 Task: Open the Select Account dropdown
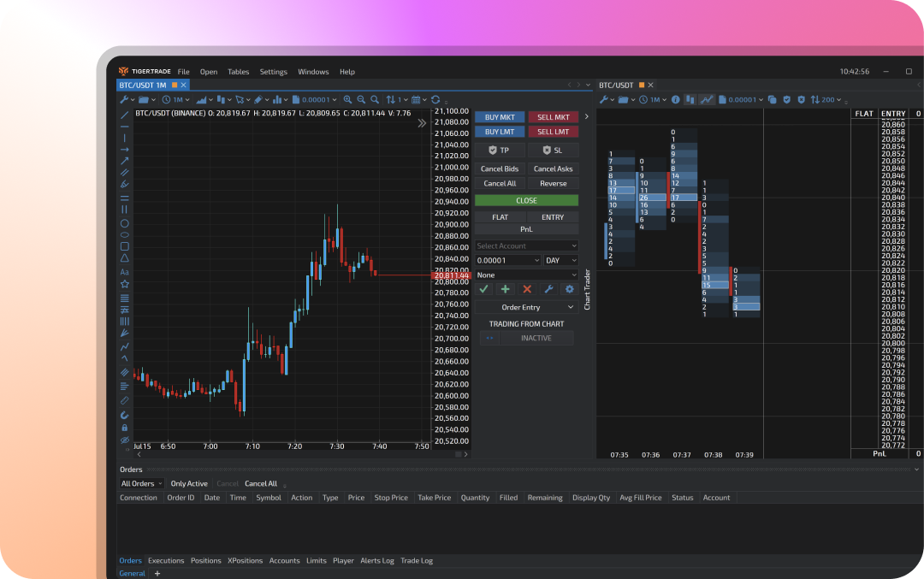pyautogui.click(x=526, y=246)
